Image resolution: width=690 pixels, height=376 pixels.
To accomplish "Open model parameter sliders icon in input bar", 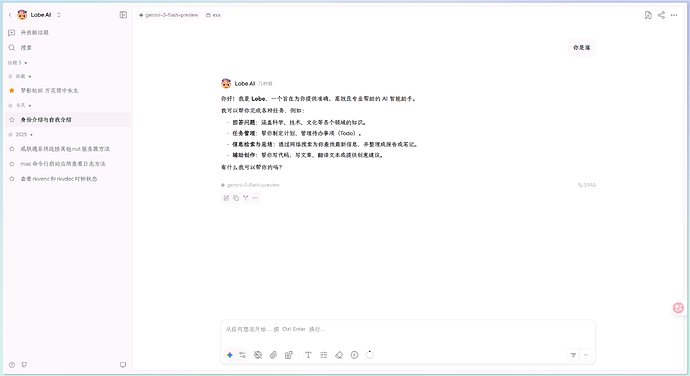I will click(242, 355).
